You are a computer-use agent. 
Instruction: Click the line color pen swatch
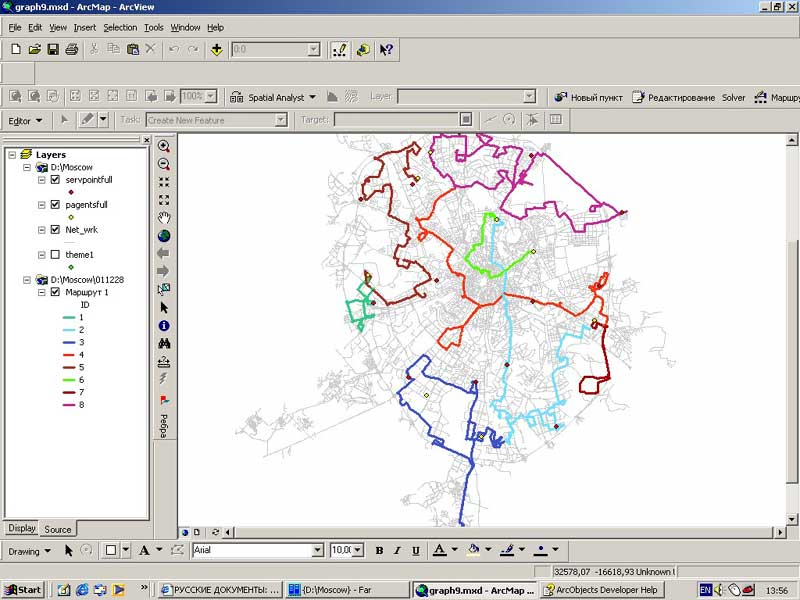pos(507,550)
